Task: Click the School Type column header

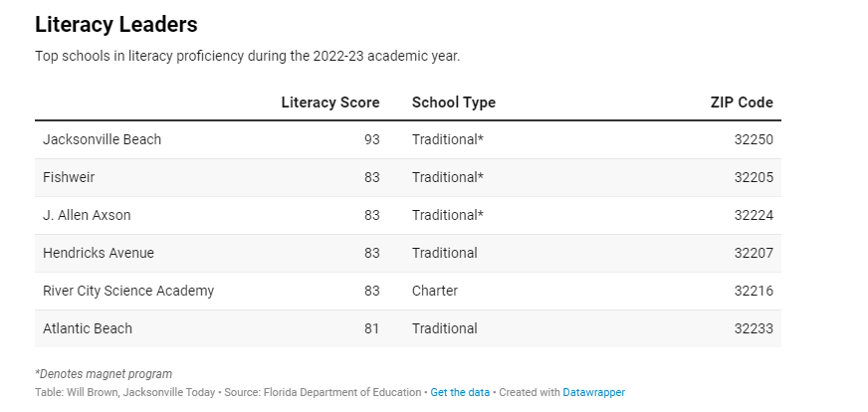Action: click(453, 103)
